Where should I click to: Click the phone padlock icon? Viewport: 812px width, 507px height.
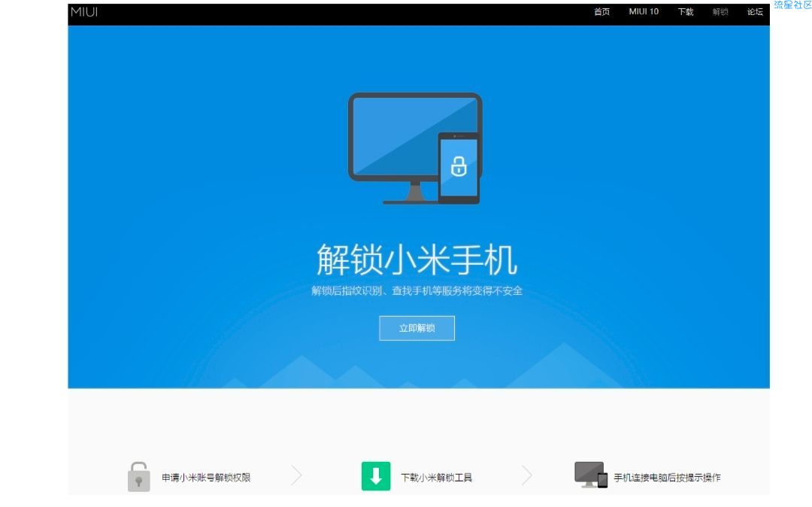coord(459,167)
